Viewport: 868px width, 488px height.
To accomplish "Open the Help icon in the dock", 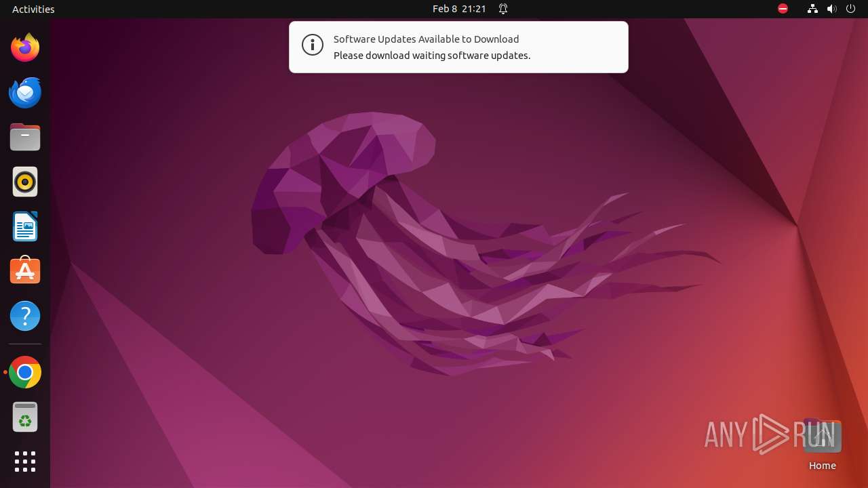I will (x=25, y=316).
